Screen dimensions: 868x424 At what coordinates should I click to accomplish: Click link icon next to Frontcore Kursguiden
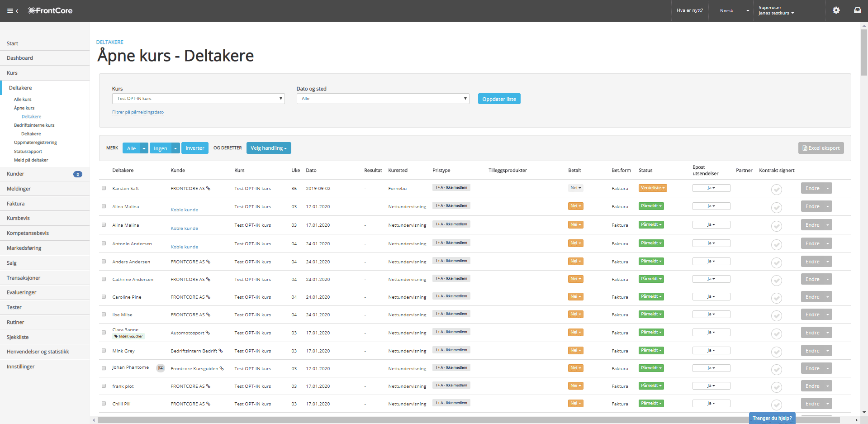tap(222, 368)
